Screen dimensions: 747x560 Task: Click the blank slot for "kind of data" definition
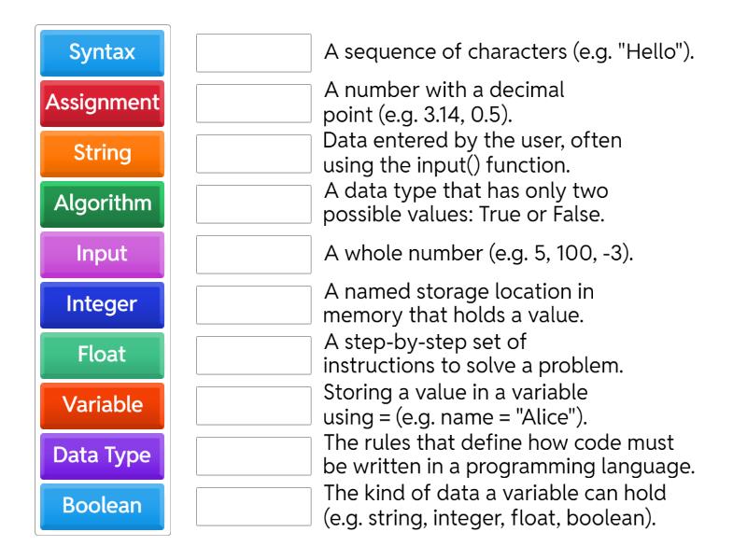pyautogui.click(x=254, y=507)
